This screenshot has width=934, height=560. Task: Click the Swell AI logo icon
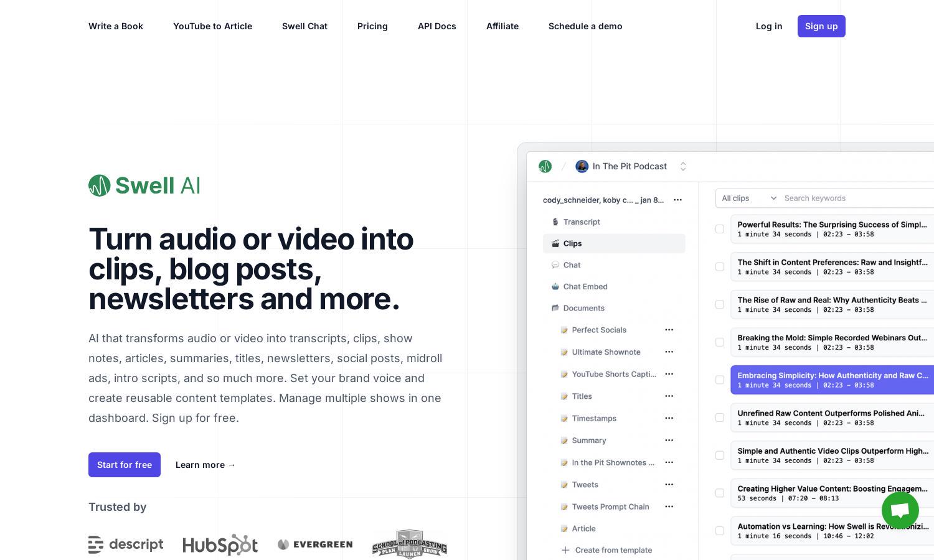pos(100,185)
